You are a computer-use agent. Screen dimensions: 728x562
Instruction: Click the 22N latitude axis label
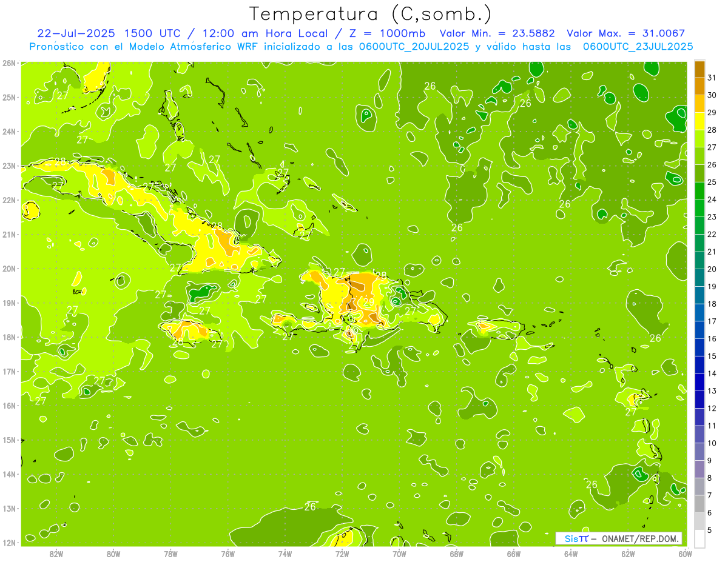click(9, 200)
